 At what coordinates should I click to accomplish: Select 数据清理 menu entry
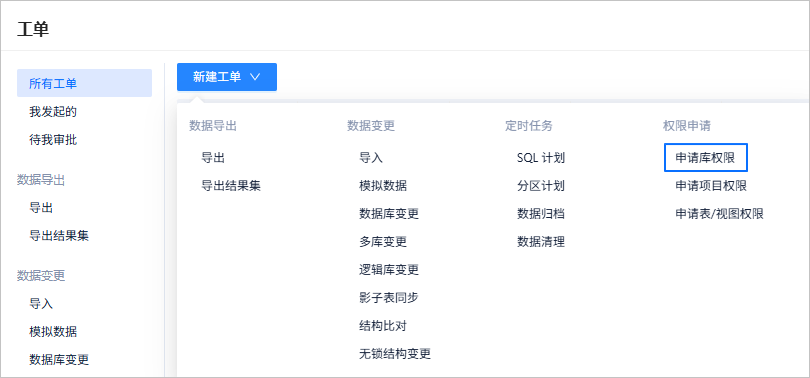click(541, 242)
